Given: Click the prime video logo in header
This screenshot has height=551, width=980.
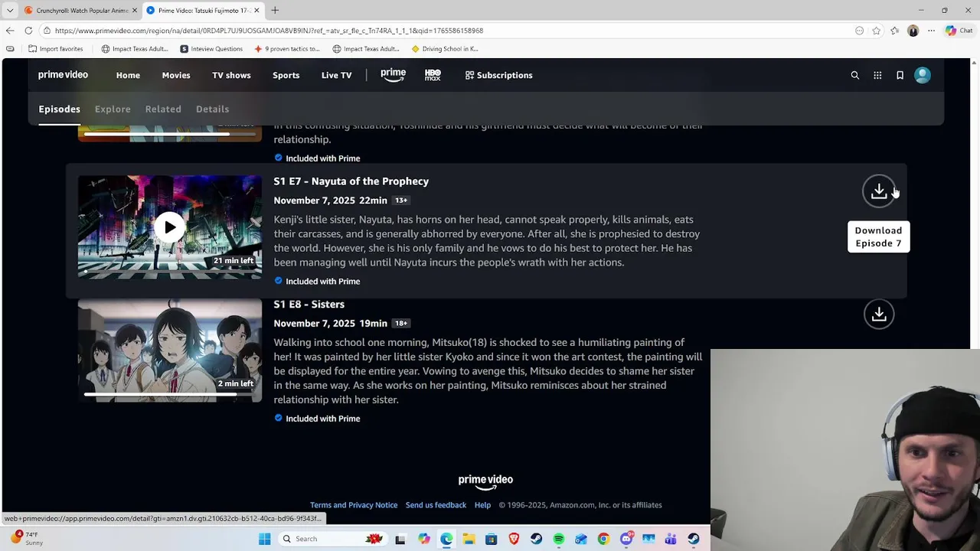Looking at the screenshot, I should [x=64, y=75].
